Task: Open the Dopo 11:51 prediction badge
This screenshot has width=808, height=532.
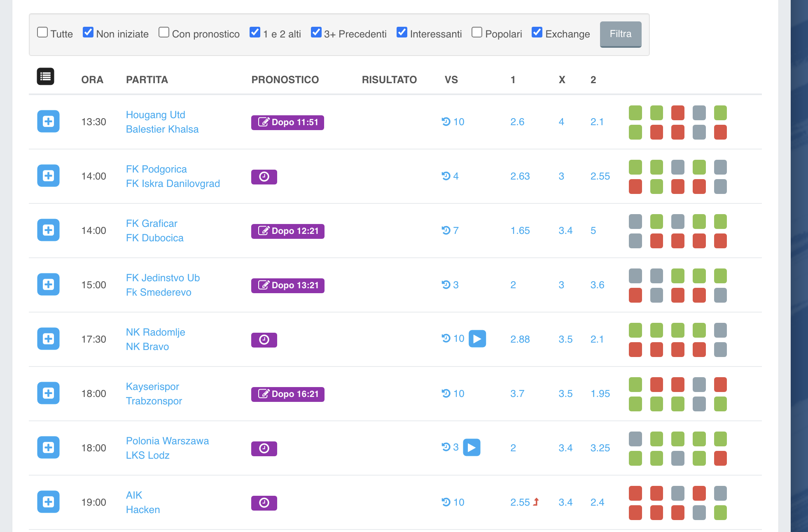Action: click(287, 122)
